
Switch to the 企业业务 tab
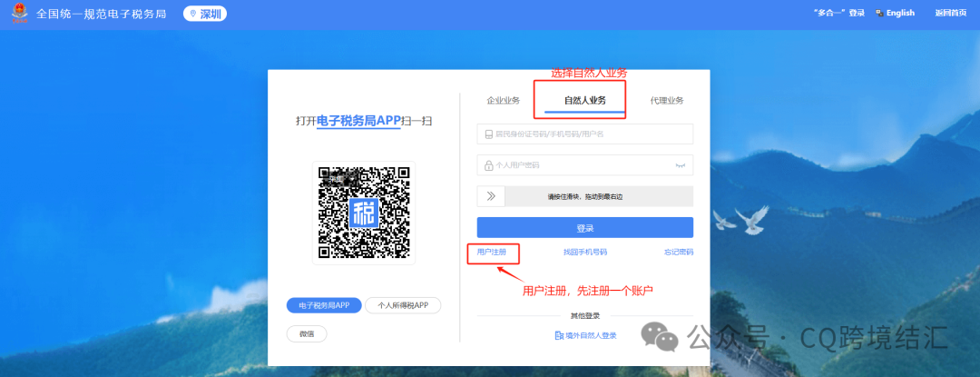(503, 101)
